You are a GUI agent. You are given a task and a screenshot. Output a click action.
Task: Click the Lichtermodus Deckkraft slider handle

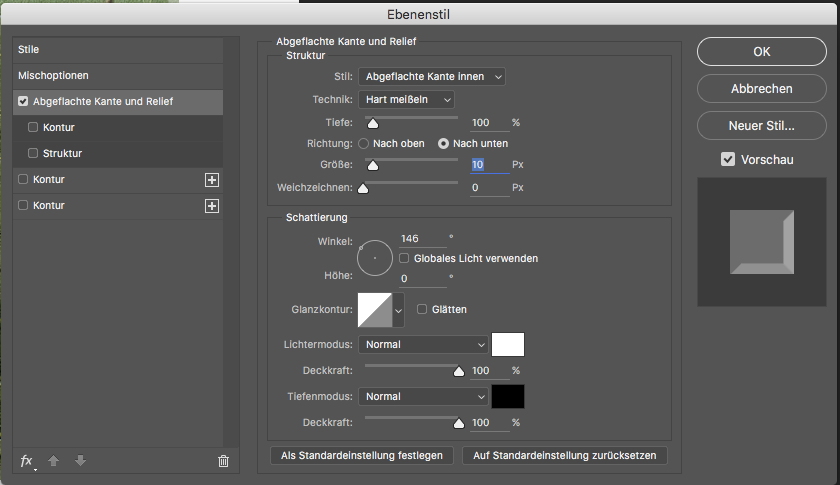pos(459,371)
